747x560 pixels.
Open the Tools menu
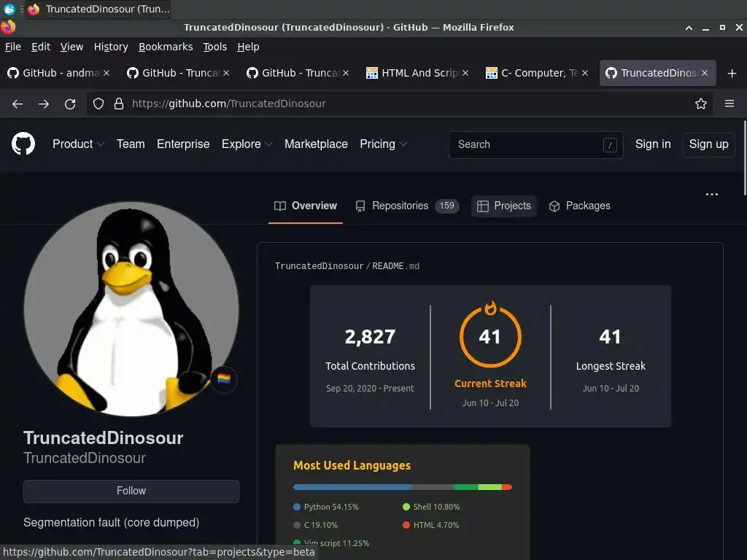tap(214, 47)
